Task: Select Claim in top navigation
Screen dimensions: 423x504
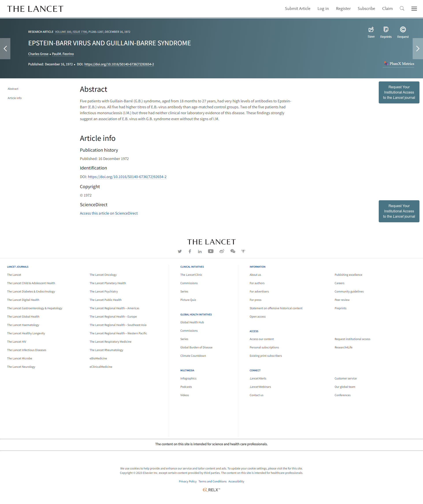Action: 388,9
